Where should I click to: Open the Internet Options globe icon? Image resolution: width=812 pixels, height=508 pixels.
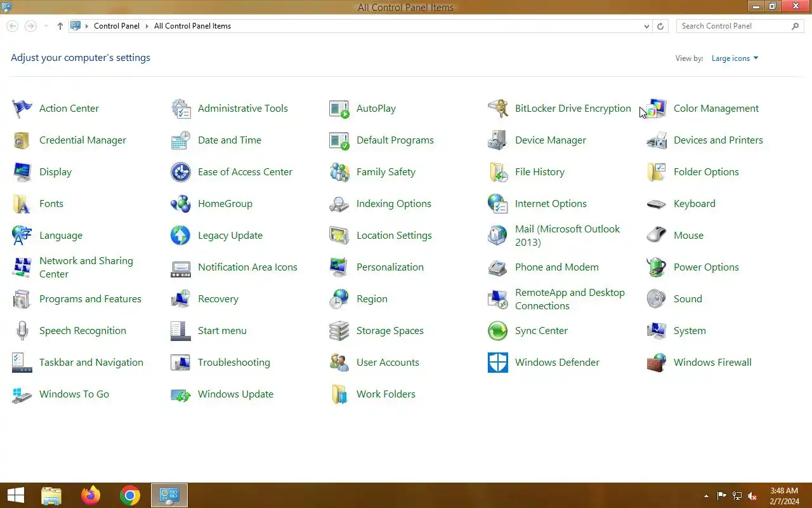point(498,204)
